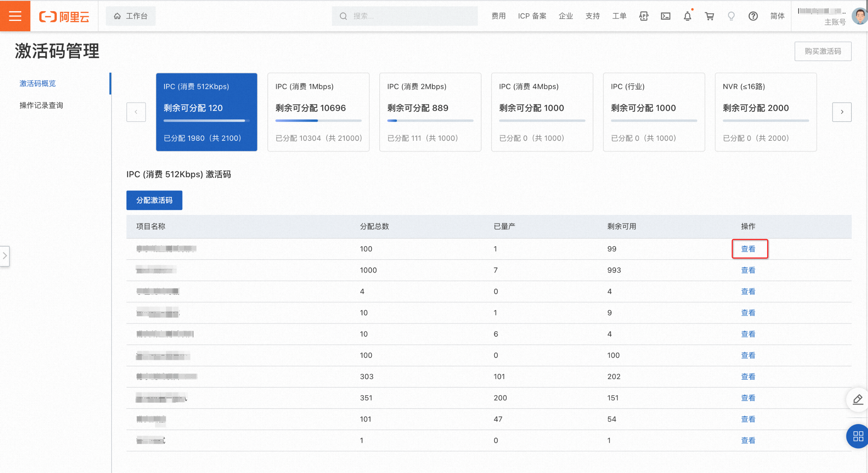Click the notification bell icon
Image resolution: width=868 pixels, height=473 pixels.
point(687,16)
